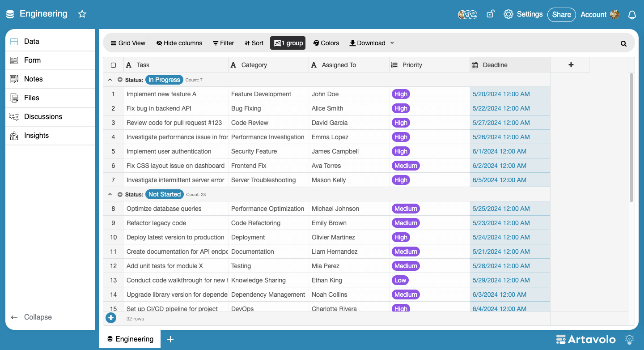Image resolution: width=644 pixels, height=350 pixels.
Task: Click the 'Optimize database queries' cell
Action: click(x=176, y=209)
